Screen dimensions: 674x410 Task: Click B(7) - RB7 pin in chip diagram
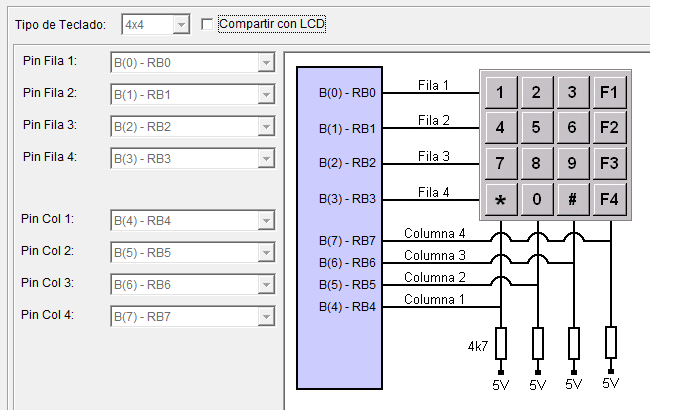point(347,241)
